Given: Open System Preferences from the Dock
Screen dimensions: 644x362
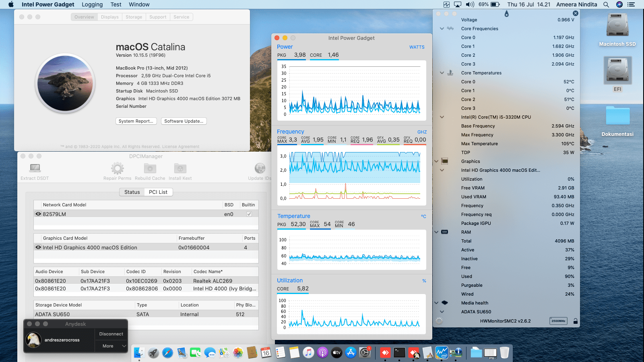Looking at the screenshot, I should (x=365, y=353).
